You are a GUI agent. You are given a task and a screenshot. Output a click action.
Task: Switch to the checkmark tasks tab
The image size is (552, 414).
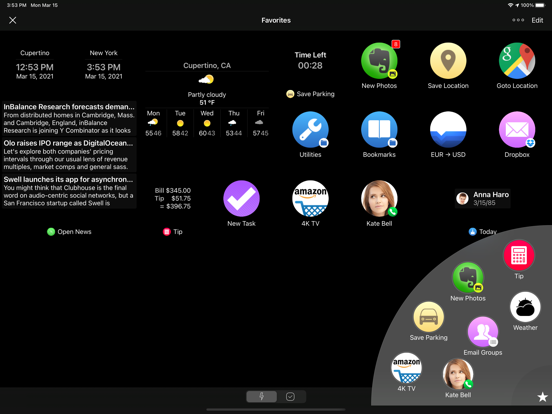[290, 397]
